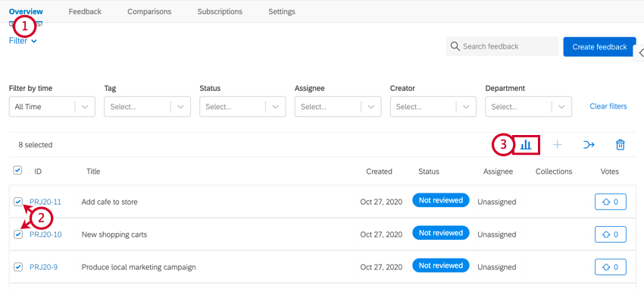Image resolution: width=644 pixels, height=289 pixels.
Task: Click the Status column header
Action: (x=429, y=171)
